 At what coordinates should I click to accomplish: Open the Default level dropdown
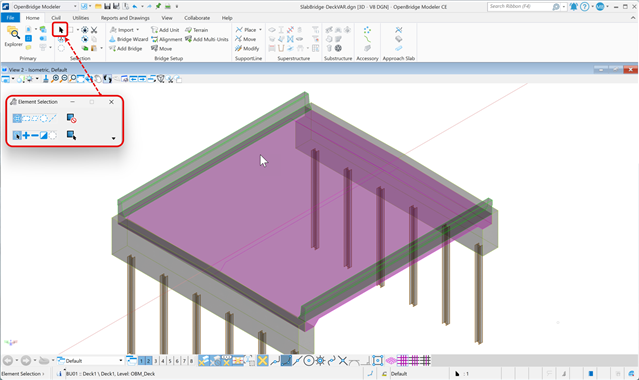pos(90,360)
